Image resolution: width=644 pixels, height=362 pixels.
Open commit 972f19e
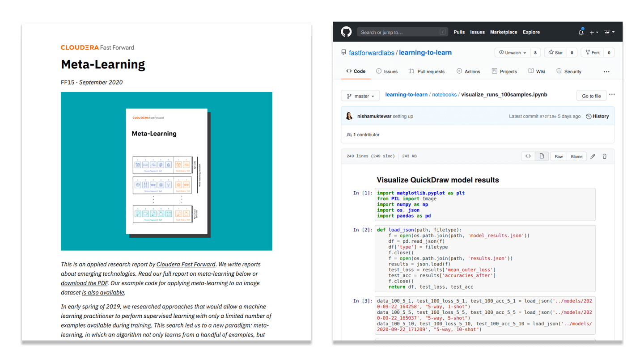click(548, 117)
